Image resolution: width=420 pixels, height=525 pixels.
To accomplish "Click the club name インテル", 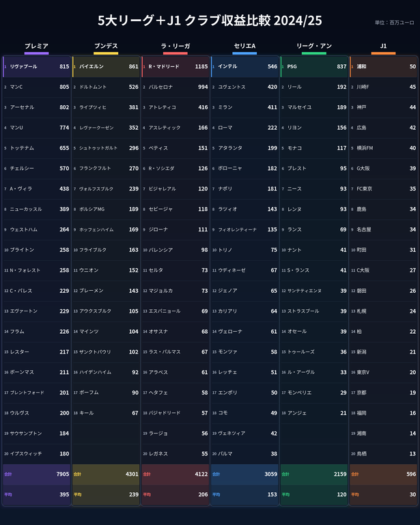I will [x=227, y=67].
